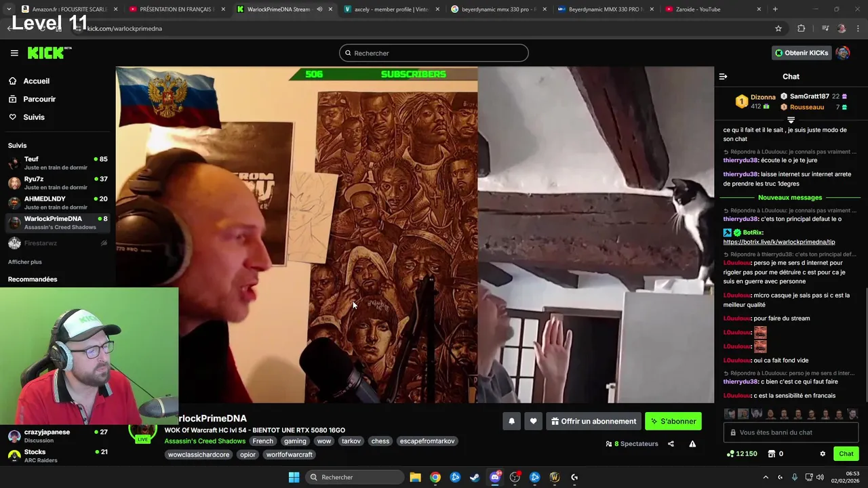The image size is (868, 488).
Task: Switch to axcely member profile Vinted tab
Action: 391,9
